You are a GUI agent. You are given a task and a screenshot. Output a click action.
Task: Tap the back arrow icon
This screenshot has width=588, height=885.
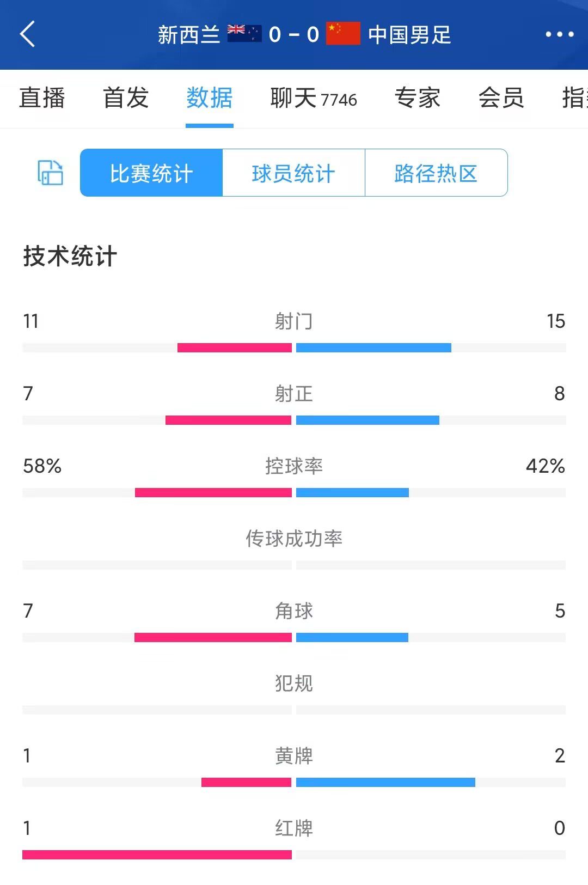point(27,34)
